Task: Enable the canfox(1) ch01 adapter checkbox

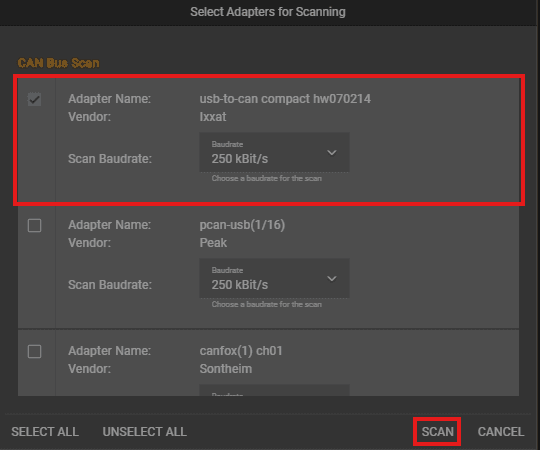Action: (x=34, y=352)
